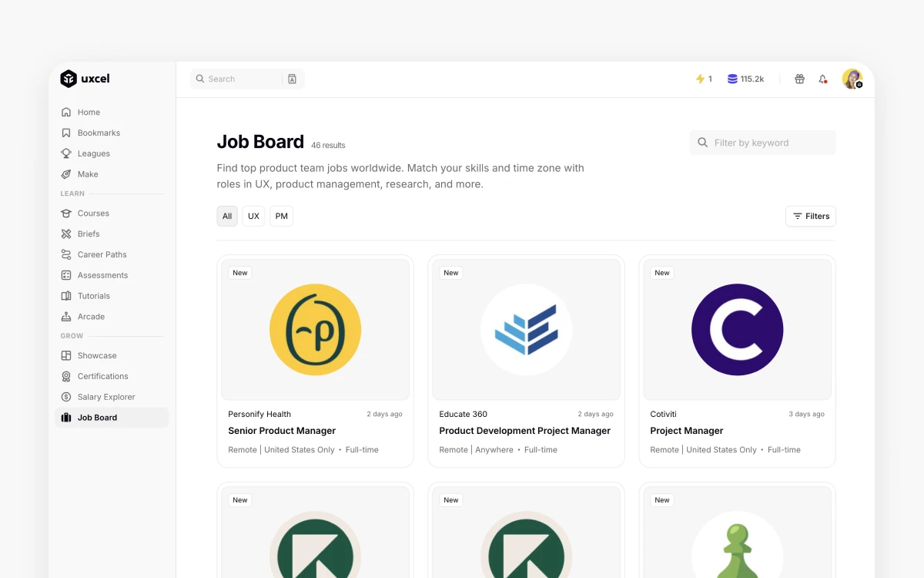Open Arcade in the sidebar
The image size is (924, 578).
click(x=112, y=317)
